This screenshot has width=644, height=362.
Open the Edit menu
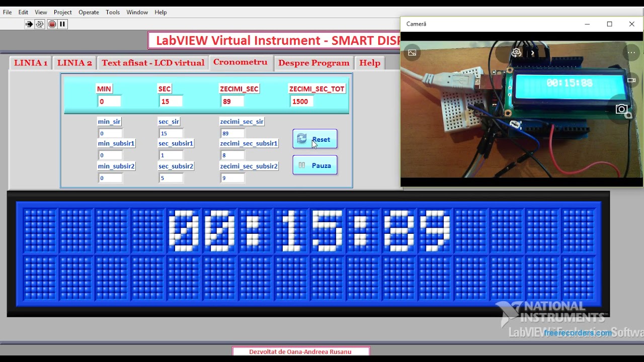pos(24,12)
